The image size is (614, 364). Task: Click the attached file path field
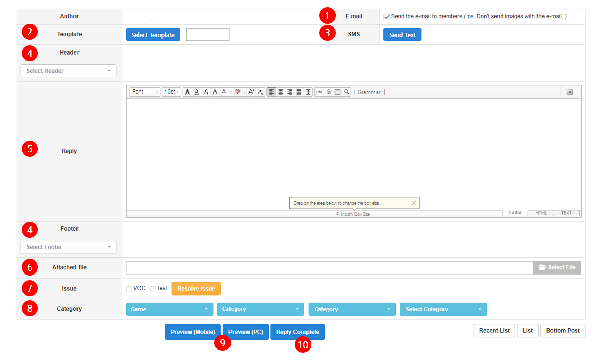(330, 267)
